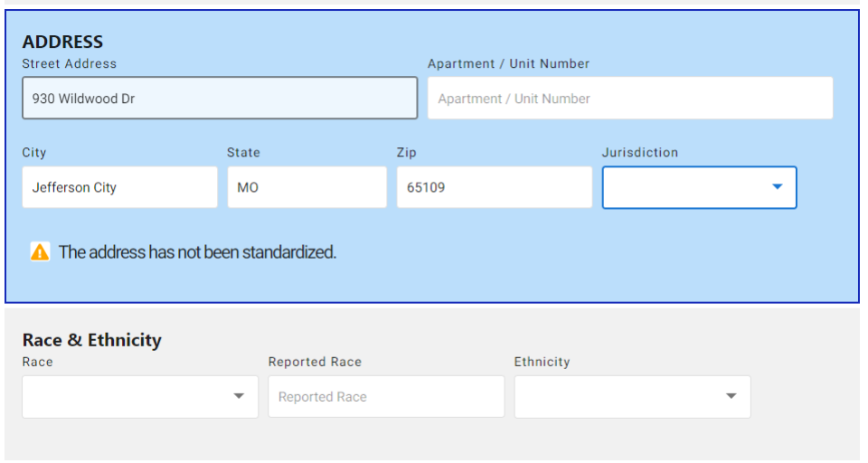Open the Race dropdown

140,397
